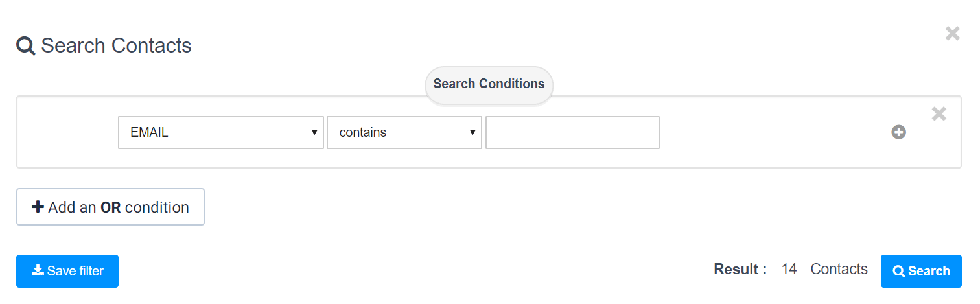Click the download icon on the Save filter button
The width and height of the screenshot is (980, 304).
[38, 270]
